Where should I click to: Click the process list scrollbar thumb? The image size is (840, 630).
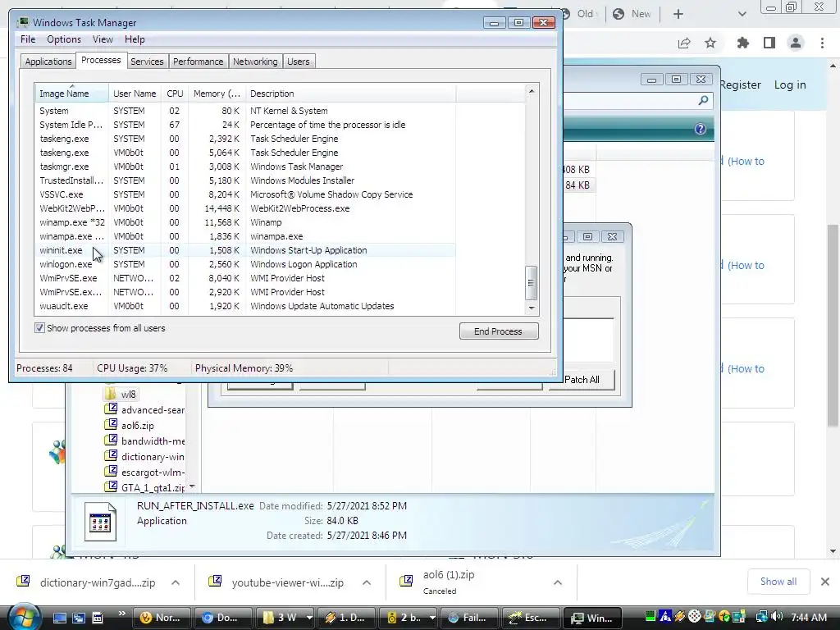point(531,283)
